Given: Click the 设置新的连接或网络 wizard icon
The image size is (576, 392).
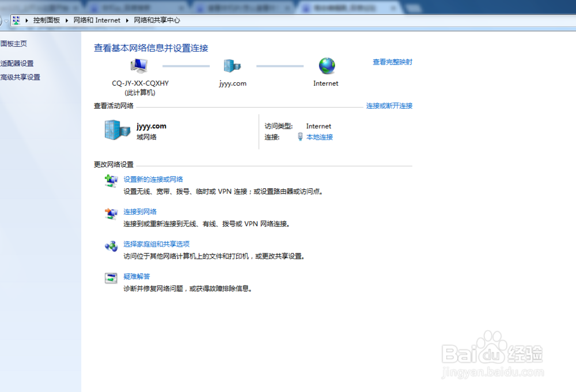Looking at the screenshot, I should [111, 180].
